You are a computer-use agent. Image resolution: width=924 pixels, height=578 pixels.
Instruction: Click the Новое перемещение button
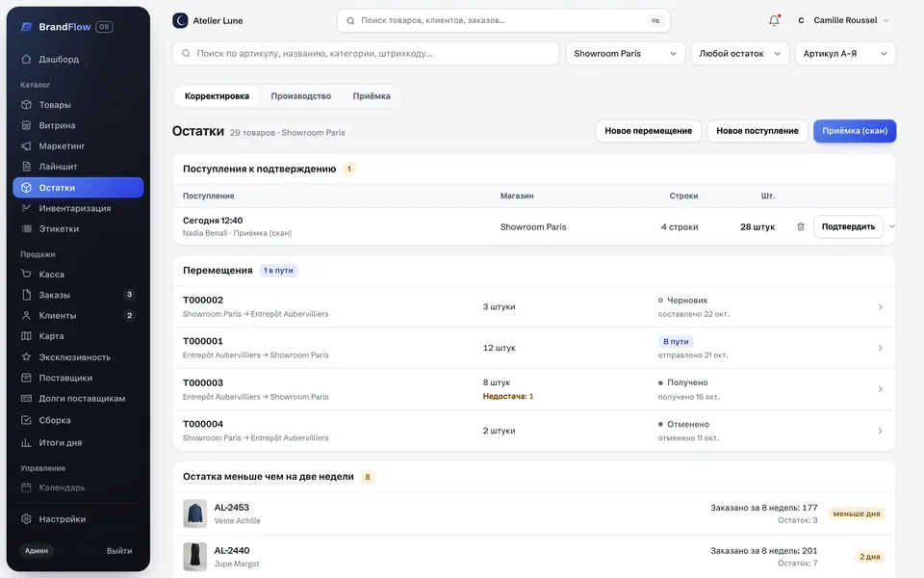tap(648, 131)
